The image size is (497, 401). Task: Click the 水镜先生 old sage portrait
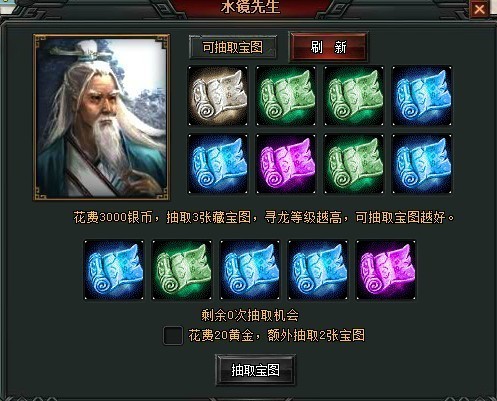coord(102,117)
